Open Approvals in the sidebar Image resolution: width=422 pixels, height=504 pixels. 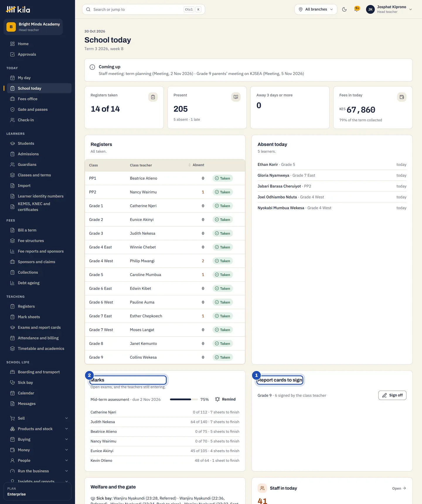(x=39, y=54)
